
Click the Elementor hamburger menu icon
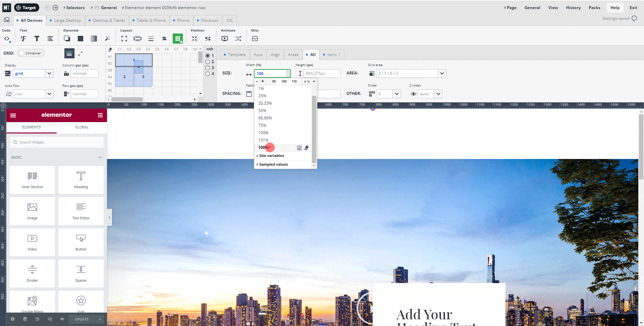point(13,115)
